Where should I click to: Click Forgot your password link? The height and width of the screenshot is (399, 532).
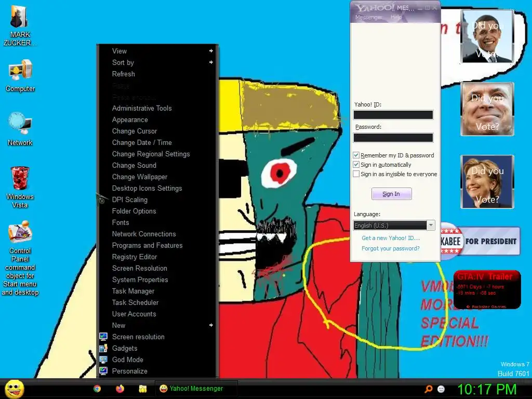[x=391, y=248]
